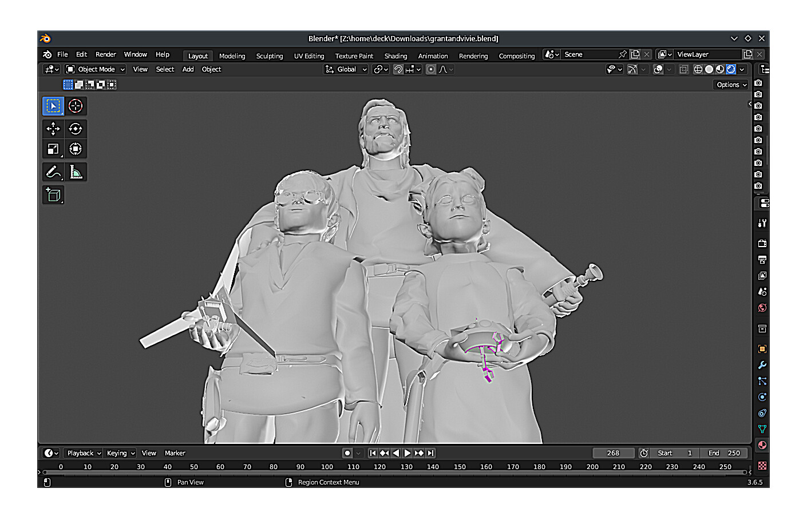This screenshot has height=532, width=807.
Task: Add a new ViewLayer icon
Action: coord(748,54)
